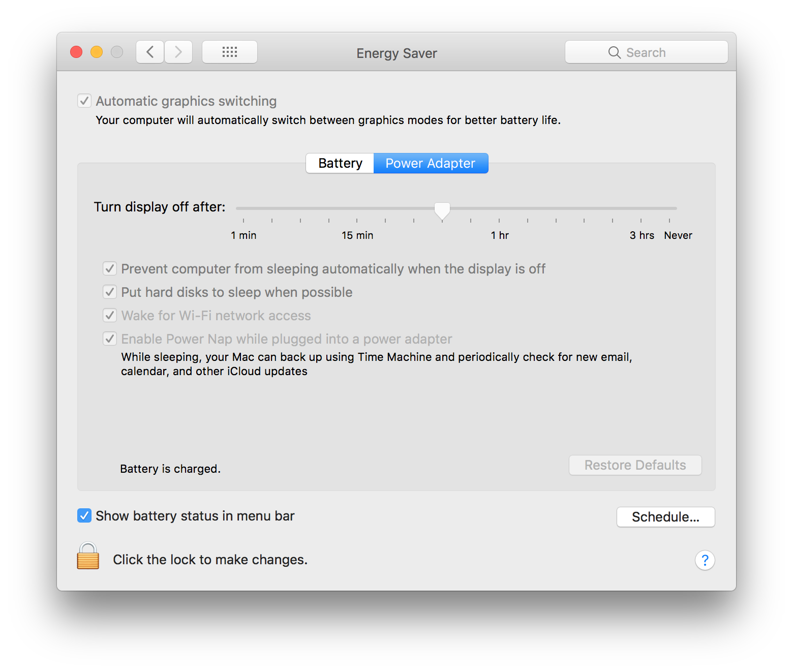The height and width of the screenshot is (672, 793).
Task: Focus the Search field
Action: coord(647,52)
